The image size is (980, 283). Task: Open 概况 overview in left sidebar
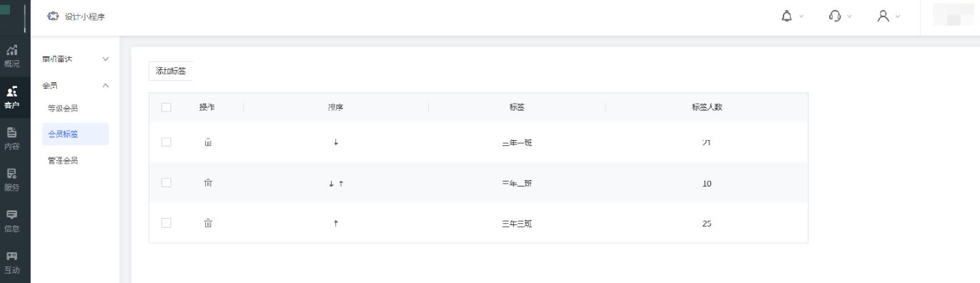pyautogui.click(x=12, y=56)
